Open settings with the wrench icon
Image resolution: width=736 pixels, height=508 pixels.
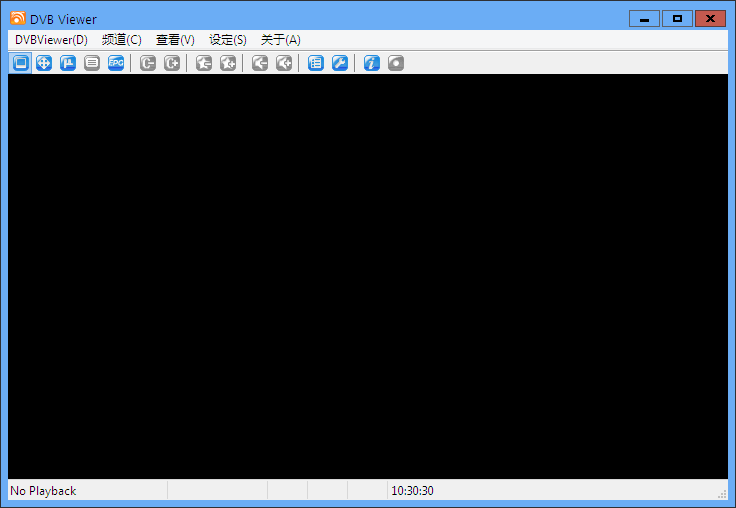pos(340,63)
